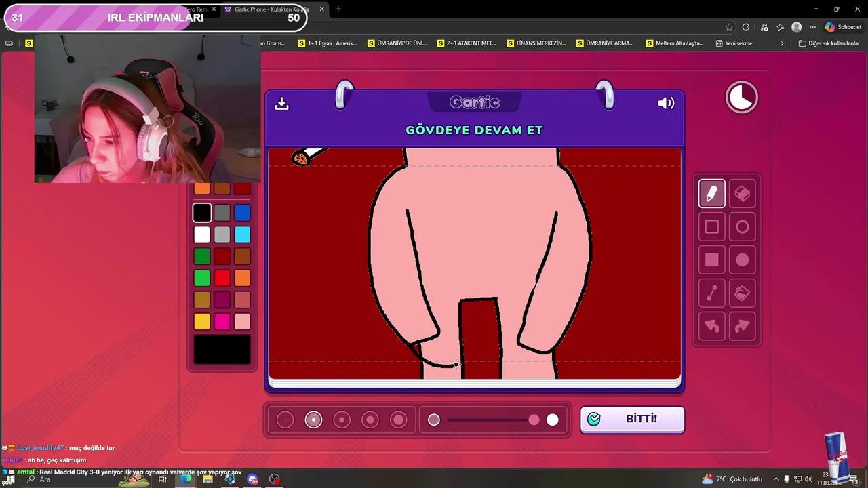Viewport: 868px width, 488px height.
Task: Redo the undone stroke
Action: pos(742,326)
